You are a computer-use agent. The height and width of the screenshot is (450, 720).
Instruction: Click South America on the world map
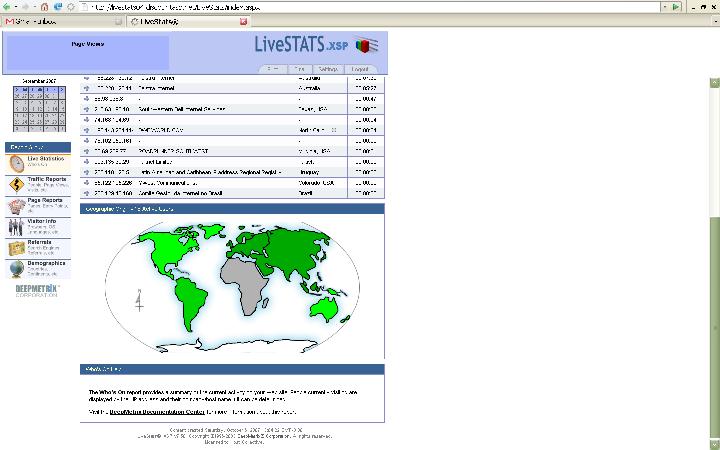coord(191,301)
